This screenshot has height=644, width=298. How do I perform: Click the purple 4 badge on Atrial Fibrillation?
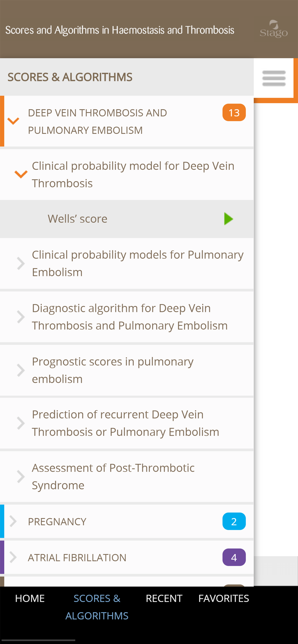[234, 557]
